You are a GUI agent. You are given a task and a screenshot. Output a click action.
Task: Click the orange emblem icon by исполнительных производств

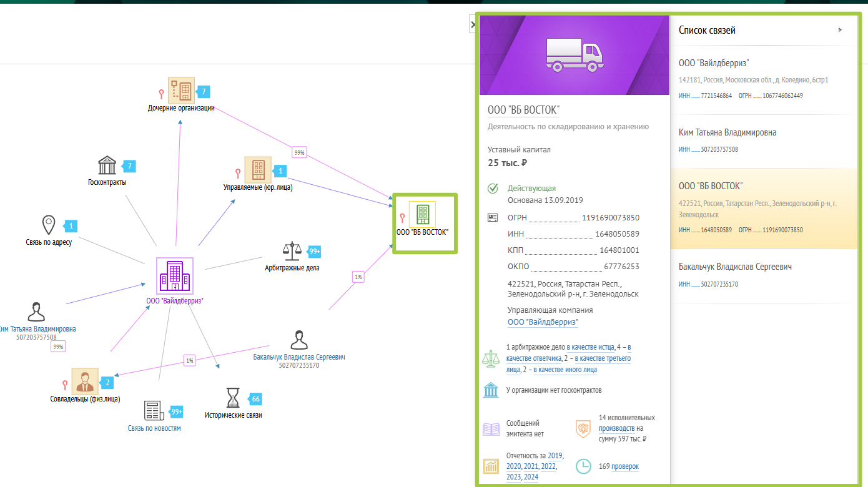[x=583, y=428]
